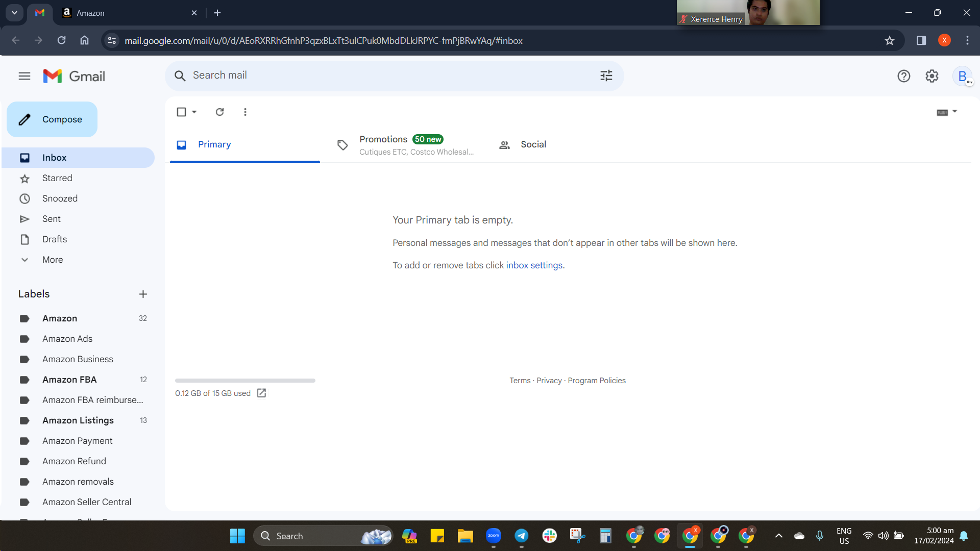The height and width of the screenshot is (551, 980).
Task: Open Calculator from the taskbar
Action: (605, 536)
